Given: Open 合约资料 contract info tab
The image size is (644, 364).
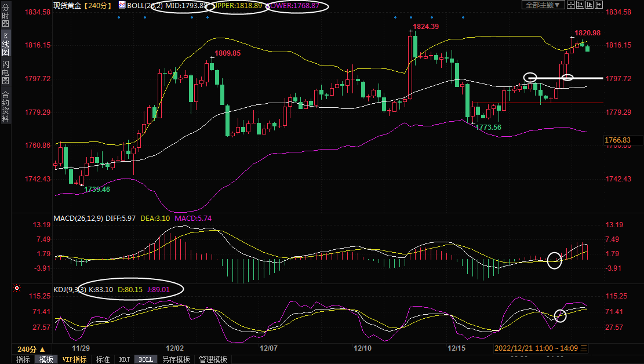Looking at the screenshot, I should tap(5, 106).
